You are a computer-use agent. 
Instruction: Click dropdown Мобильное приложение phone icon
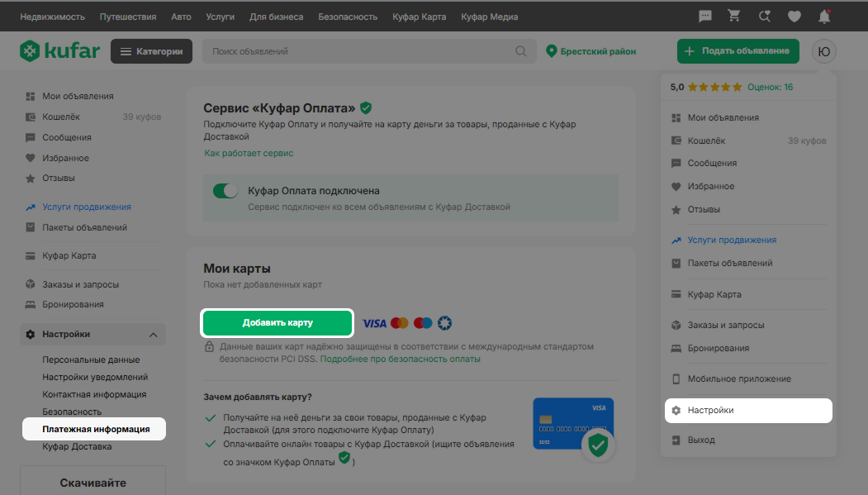pos(676,378)
